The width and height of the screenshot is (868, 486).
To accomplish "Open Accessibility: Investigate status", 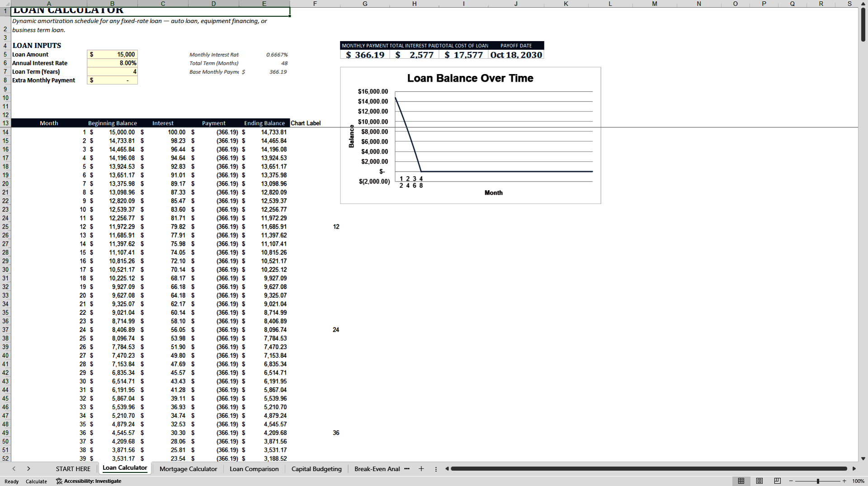I will [89, 481].
